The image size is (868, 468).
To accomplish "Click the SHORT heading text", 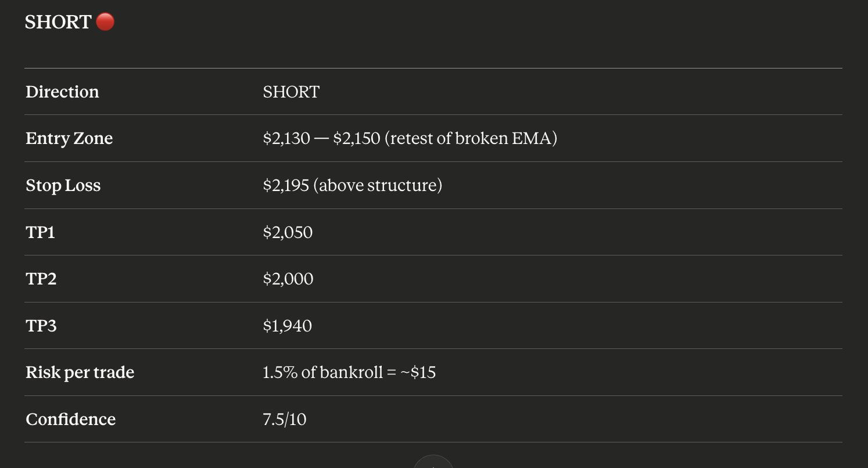I will click(x=58, y=22).
